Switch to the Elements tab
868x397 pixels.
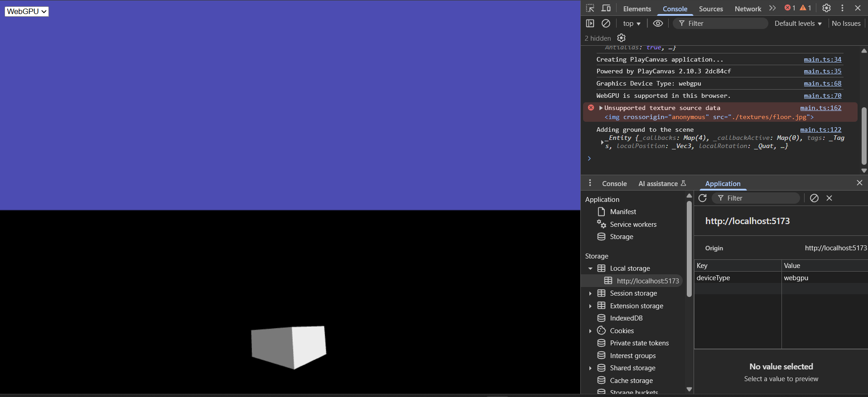[x=637, y=9]
